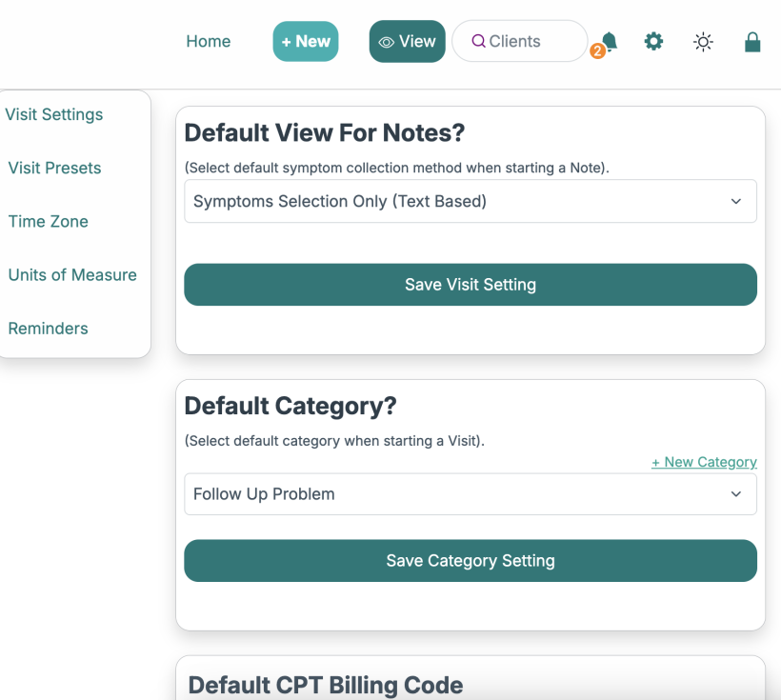Open the Time Zone settings section
The height and width of the screenshot is (700, 781).
pos(49,221)
